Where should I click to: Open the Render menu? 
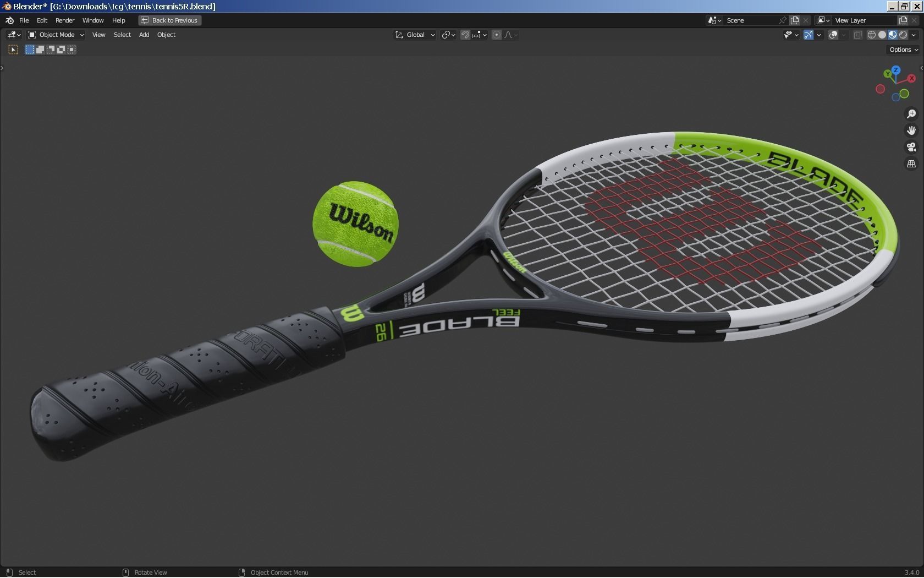pos(65,20)
